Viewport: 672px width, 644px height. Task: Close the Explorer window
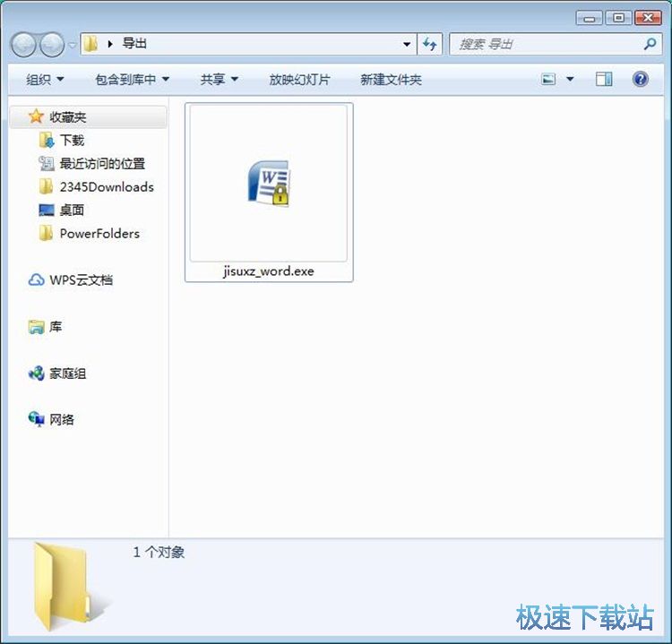pyautogui.click(x=648, y=18)
